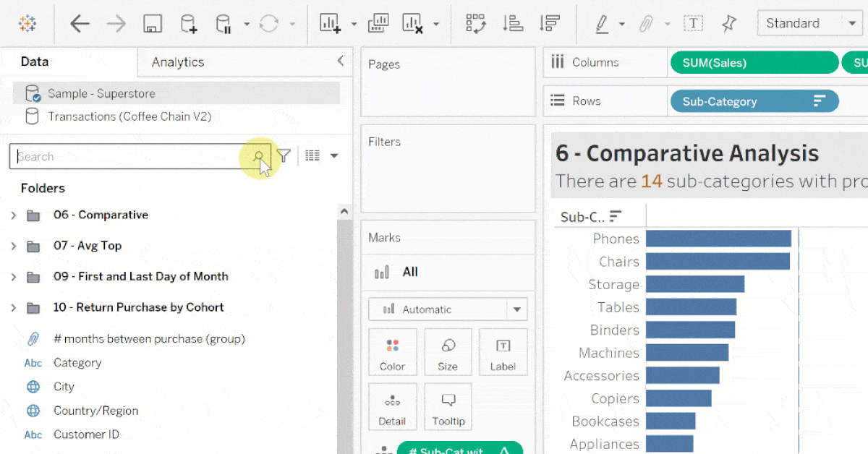Open the Color button in Marks card
The width and height of the screenshot is (868, 454).
point(392,353)
